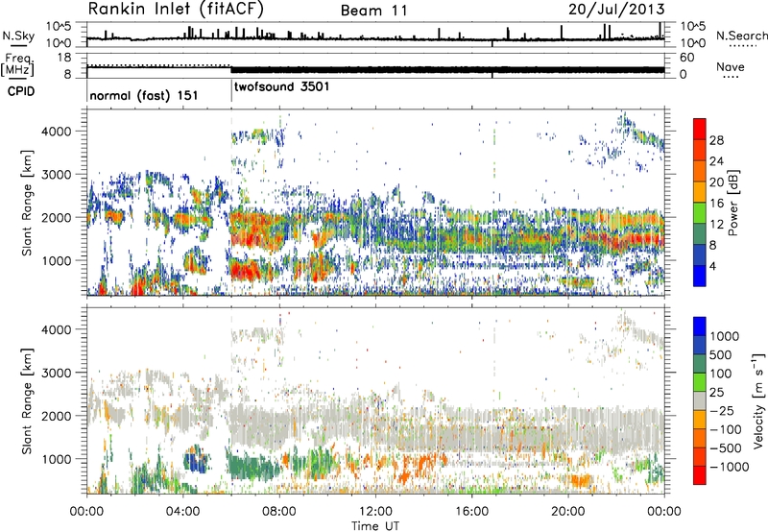
Task: Click the '1000' velocity colorbar tick value
Action: click(725, 336)
